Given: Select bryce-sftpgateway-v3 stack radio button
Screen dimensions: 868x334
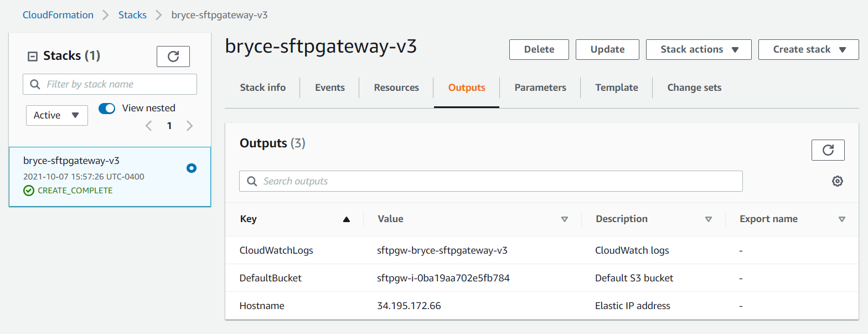Looking at the screenshot, I should 192,168.
